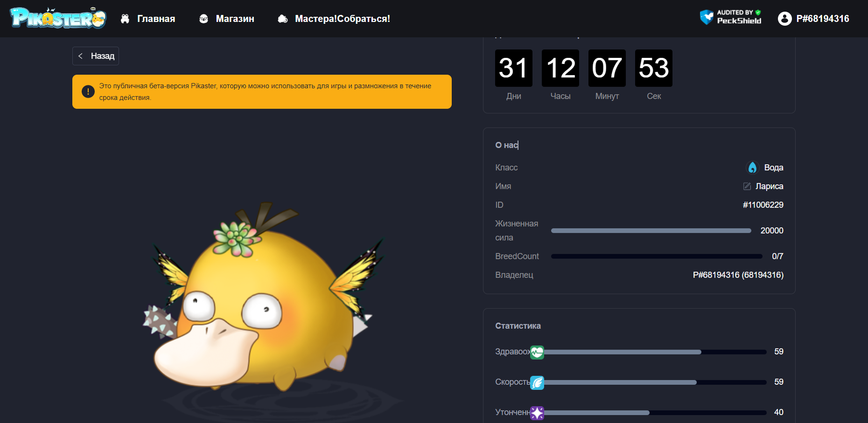Edit the name with pencil icon
This screenshot has height=423, width=868.
point(747,186)
